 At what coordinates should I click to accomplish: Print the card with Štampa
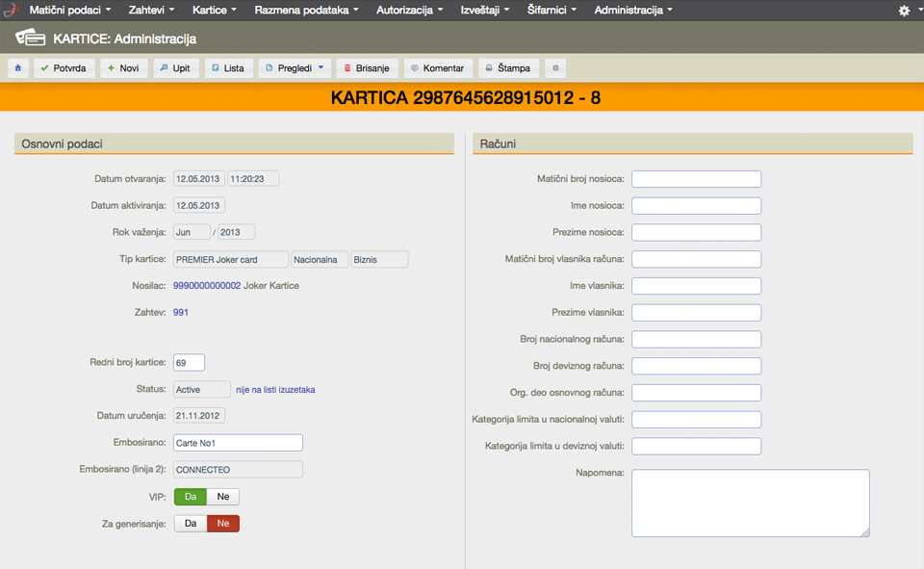[508, 68]
